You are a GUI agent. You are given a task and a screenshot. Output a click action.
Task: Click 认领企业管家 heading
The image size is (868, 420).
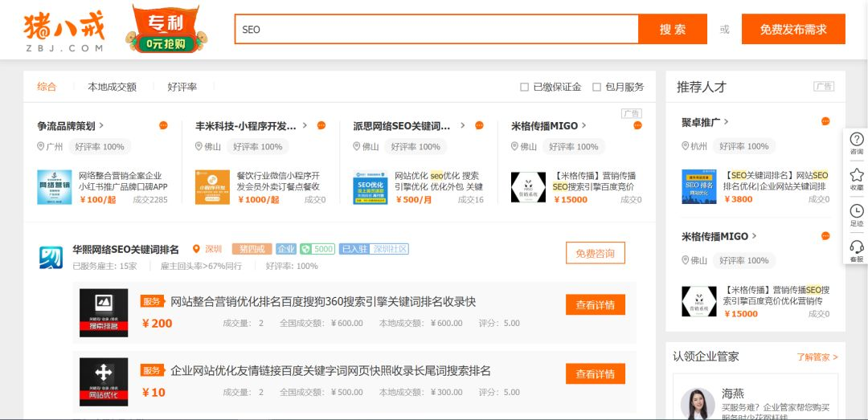(706, 357)
